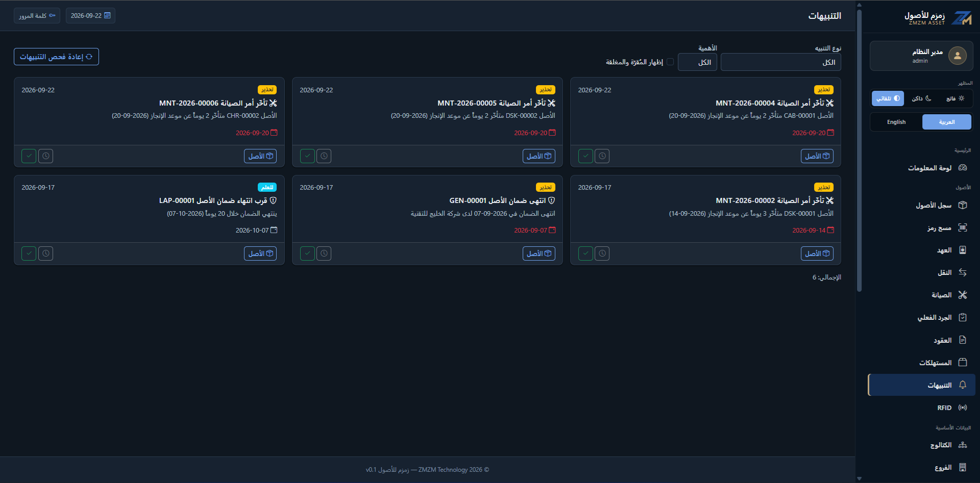The image size is (980, 483).
Task: Open the admin user profile avatar
Action: point(958,56)
